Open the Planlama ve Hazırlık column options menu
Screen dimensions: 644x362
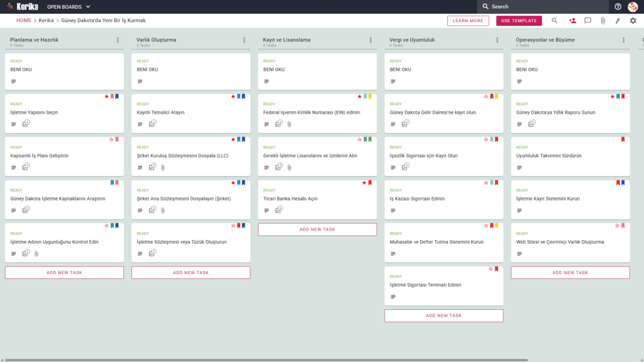(x=118, y=40)
